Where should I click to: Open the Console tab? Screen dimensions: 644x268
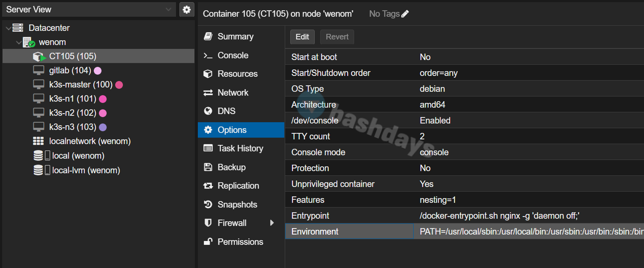[x=233, y=55]
